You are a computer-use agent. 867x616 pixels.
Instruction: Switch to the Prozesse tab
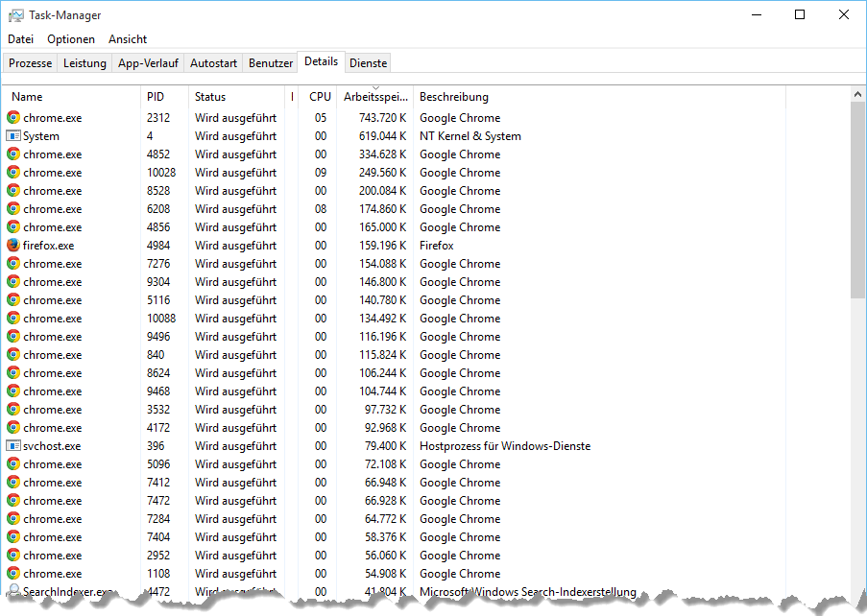click(x=31, y=63)
